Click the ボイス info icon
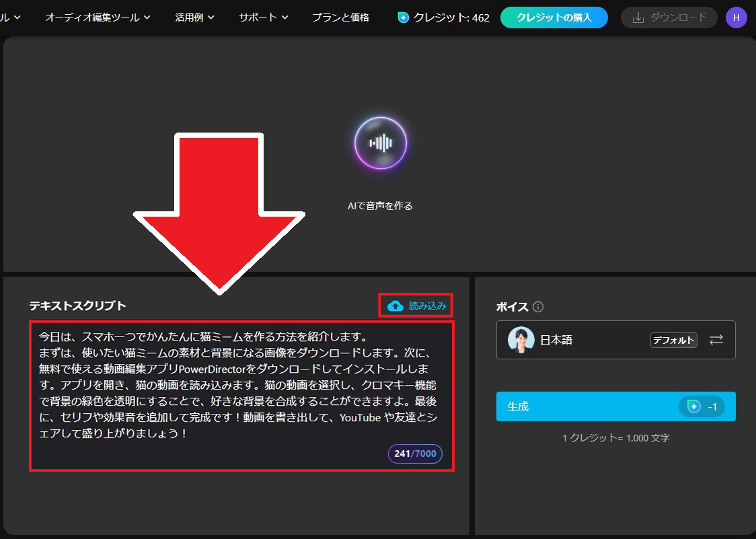Viewport: 756px width, 539px height. tap(538, 307)
